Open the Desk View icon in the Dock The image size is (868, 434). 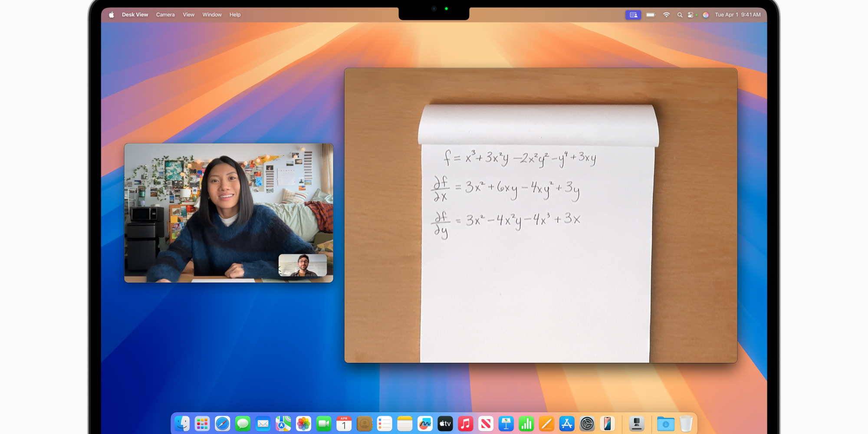click(637, 424)
